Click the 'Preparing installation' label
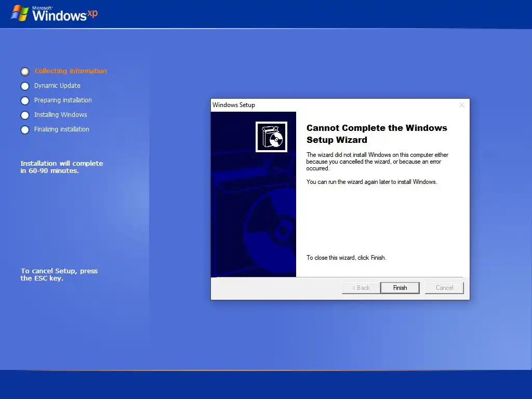 pos(63,100)
